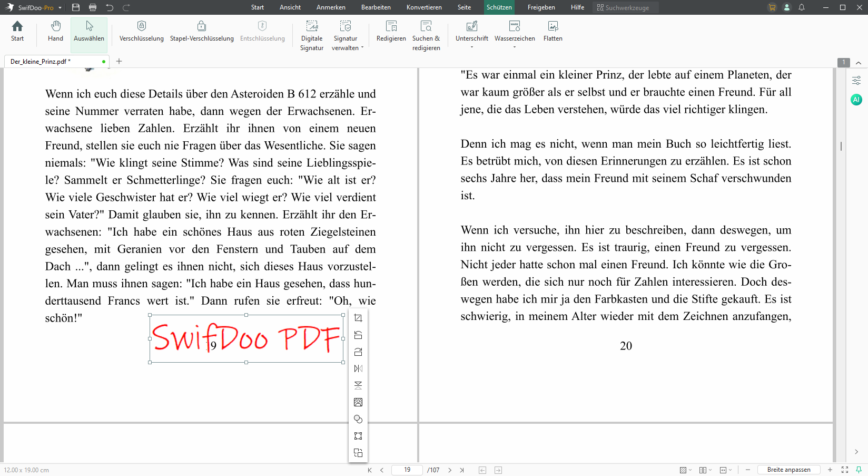
Task: Rotate the image clockwise
Action: tap(358, 352)
